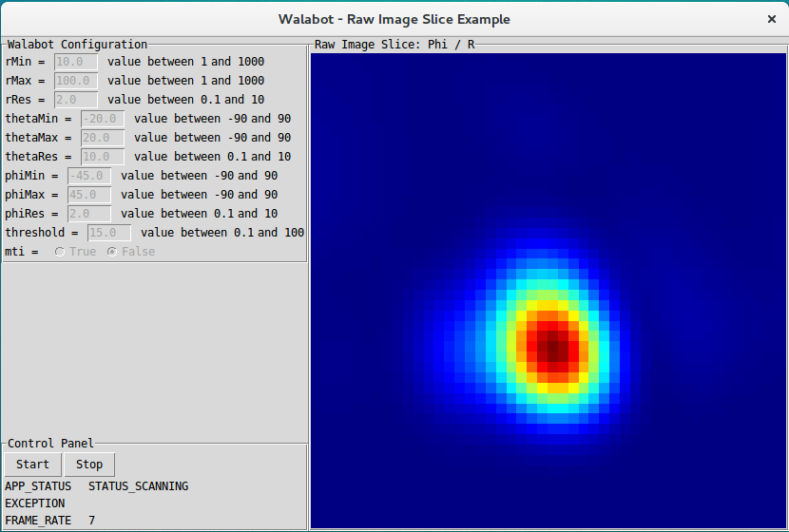Select the thetaMax input field
789x532 pixels.
103,138
